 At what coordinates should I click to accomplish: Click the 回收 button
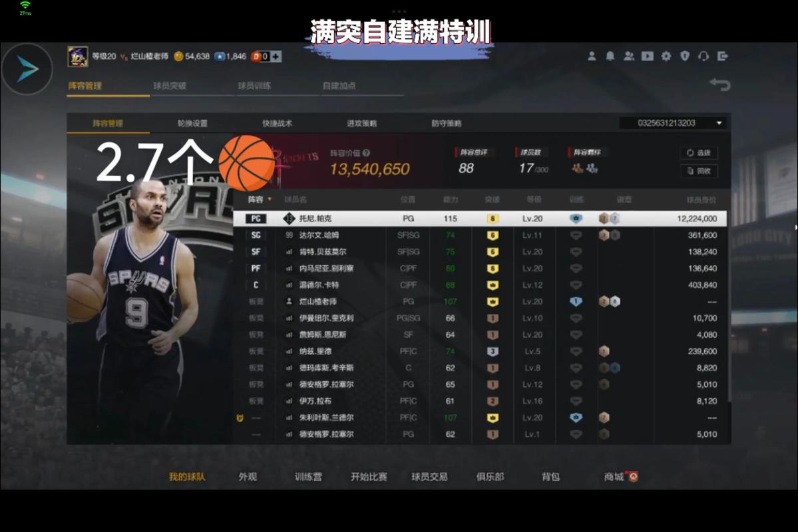[698, 171]
